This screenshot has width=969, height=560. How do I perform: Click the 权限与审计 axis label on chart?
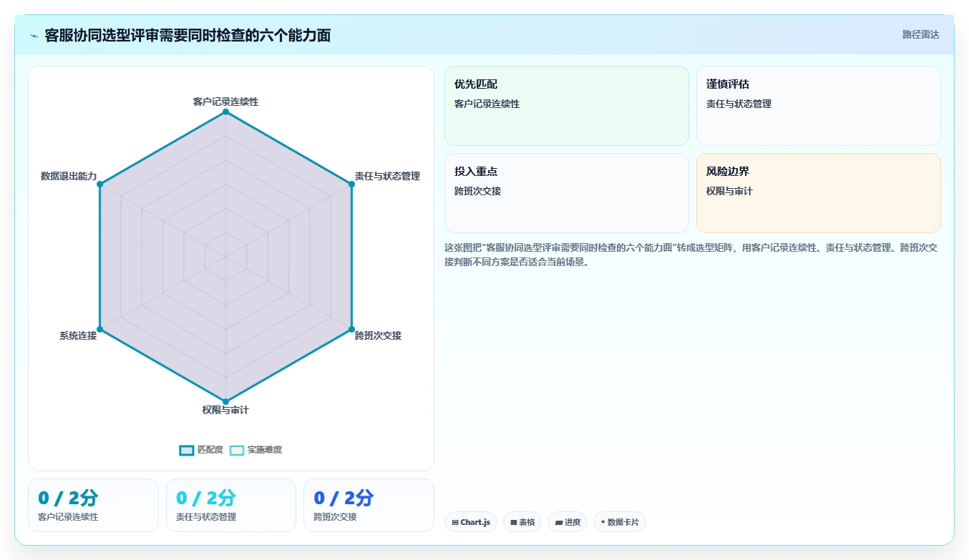coord(225,411)
